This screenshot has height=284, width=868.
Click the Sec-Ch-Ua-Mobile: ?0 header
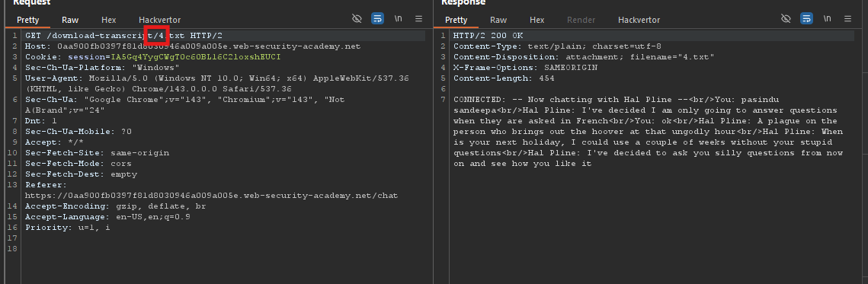click(78, 132)
